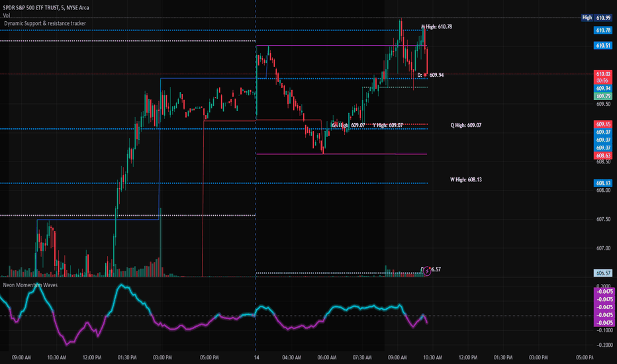The width and height of the screenshot is (617, 364).
Task: Click the M High: 610.78 chart label
Action: coord(436,26)
